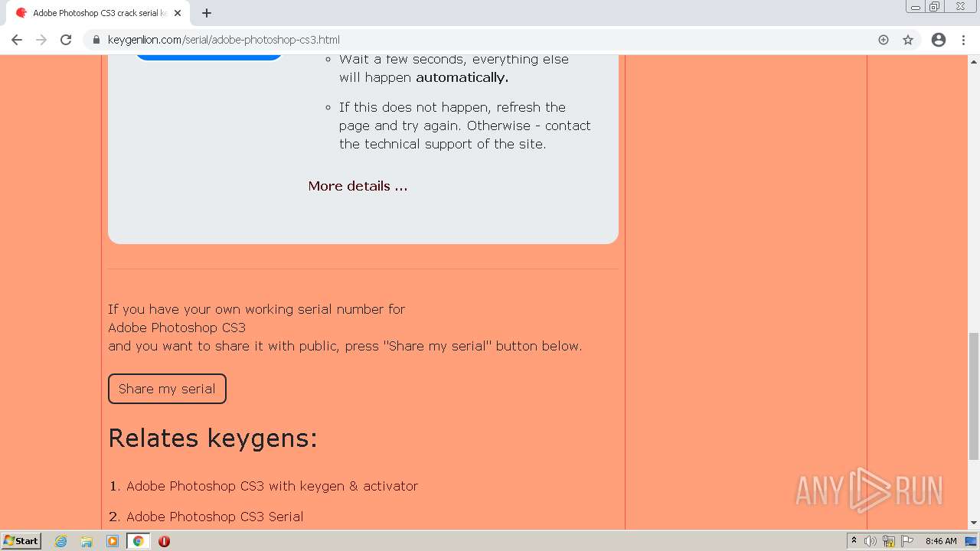Open the Windows Start menu

pyautogui.click(x=21, y=540)
